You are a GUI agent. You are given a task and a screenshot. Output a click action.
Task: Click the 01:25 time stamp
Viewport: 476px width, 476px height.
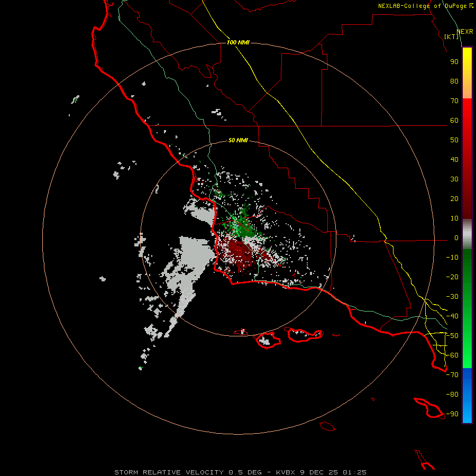click(354, 472)
